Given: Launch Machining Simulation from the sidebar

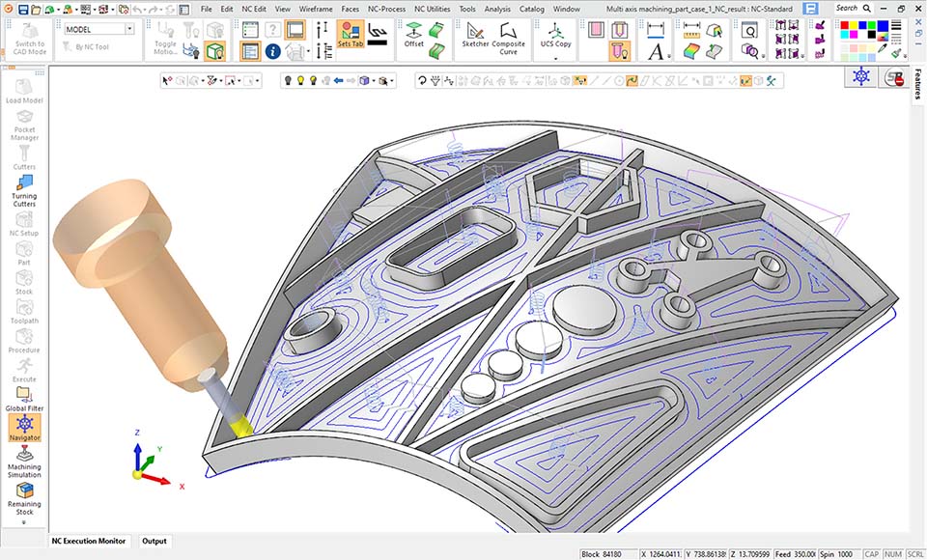Looking at the screenshot, I should click(x=24, y=461).
